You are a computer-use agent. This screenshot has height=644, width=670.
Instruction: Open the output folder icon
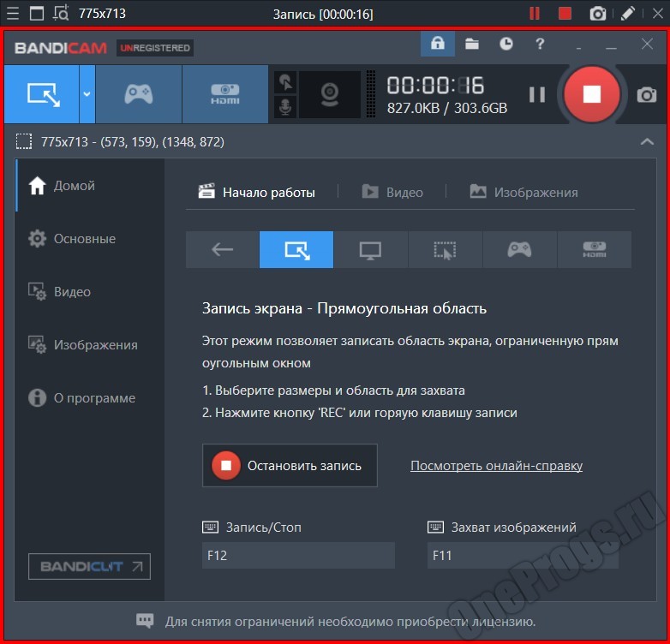[472, 45]
